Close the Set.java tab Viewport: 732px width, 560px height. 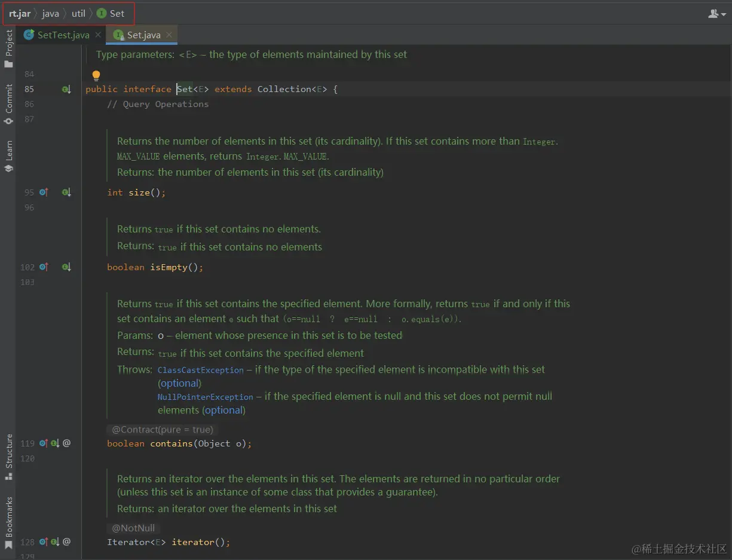(169, 35)
